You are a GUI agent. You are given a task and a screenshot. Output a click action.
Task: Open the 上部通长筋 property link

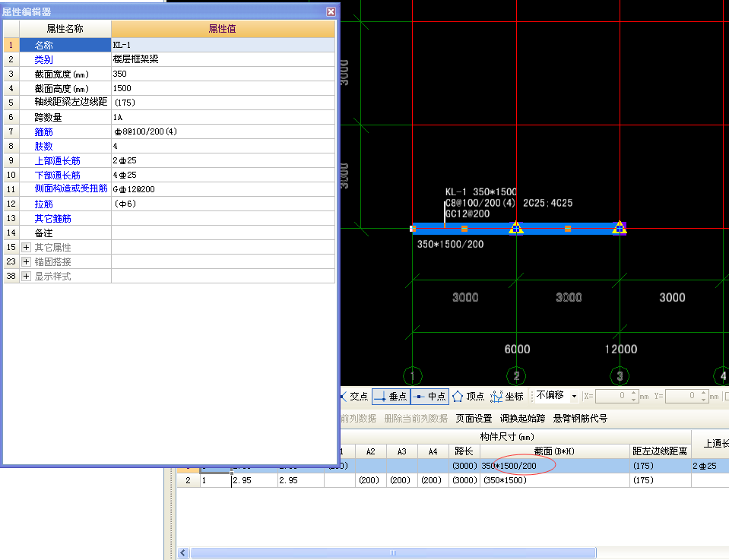57,161
